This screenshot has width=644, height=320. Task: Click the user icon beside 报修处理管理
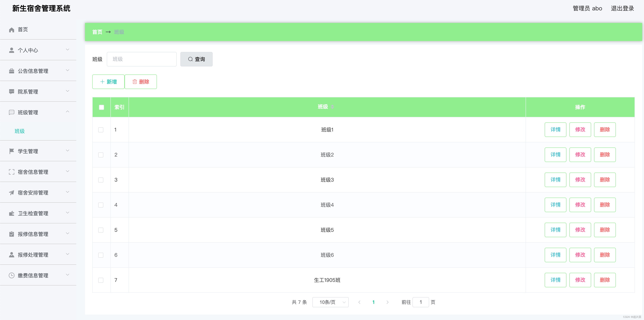[11, 255]
